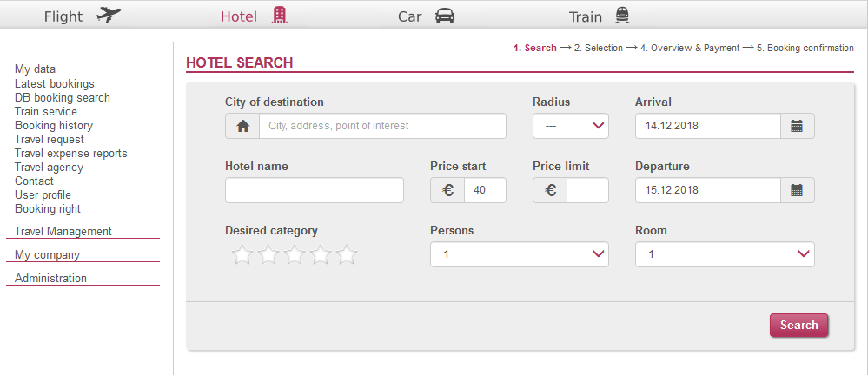This screenshot has height=375, width=868.
Task: Click the train icon in top bar
Action: [x=622, y=16]
